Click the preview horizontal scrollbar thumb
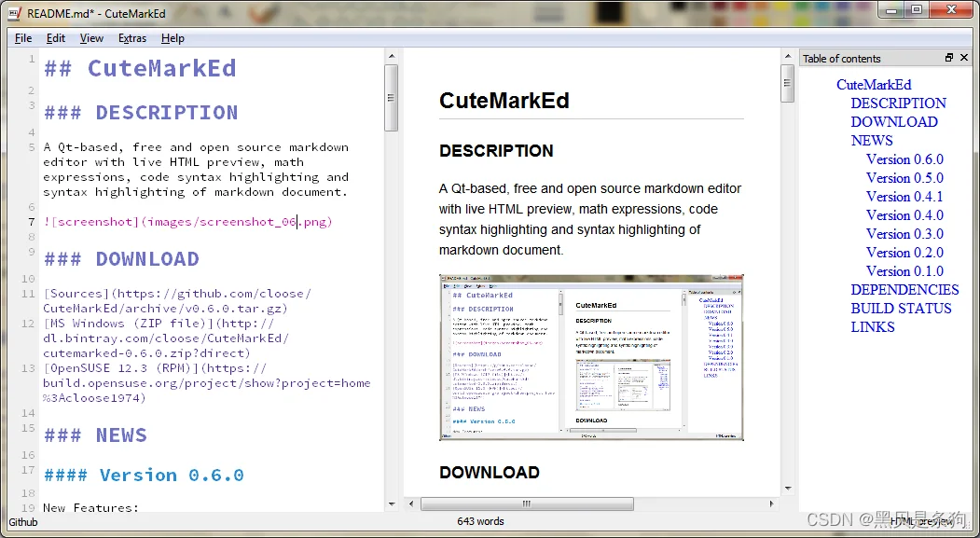 (x=527, y=504)
